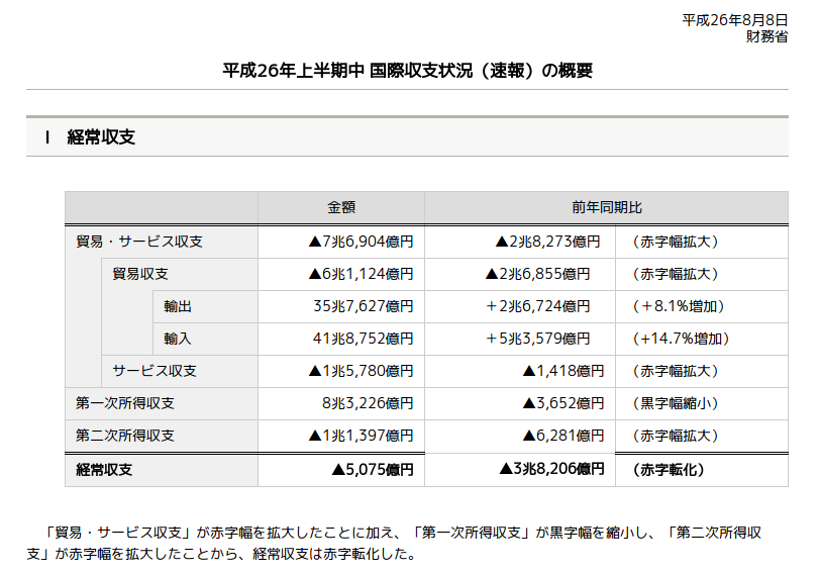
Task: Click the note (+8.1%増加)
Action: click(x=678, y=306)
